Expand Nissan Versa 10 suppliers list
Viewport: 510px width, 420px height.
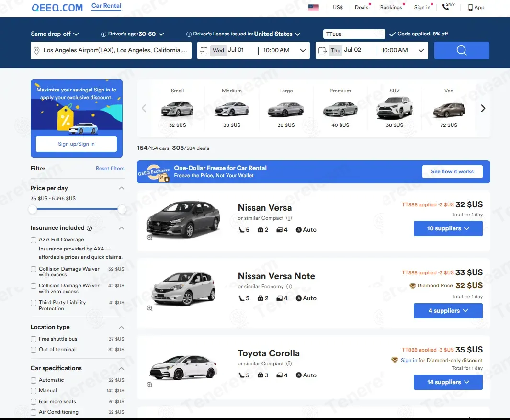coord(448,228)
